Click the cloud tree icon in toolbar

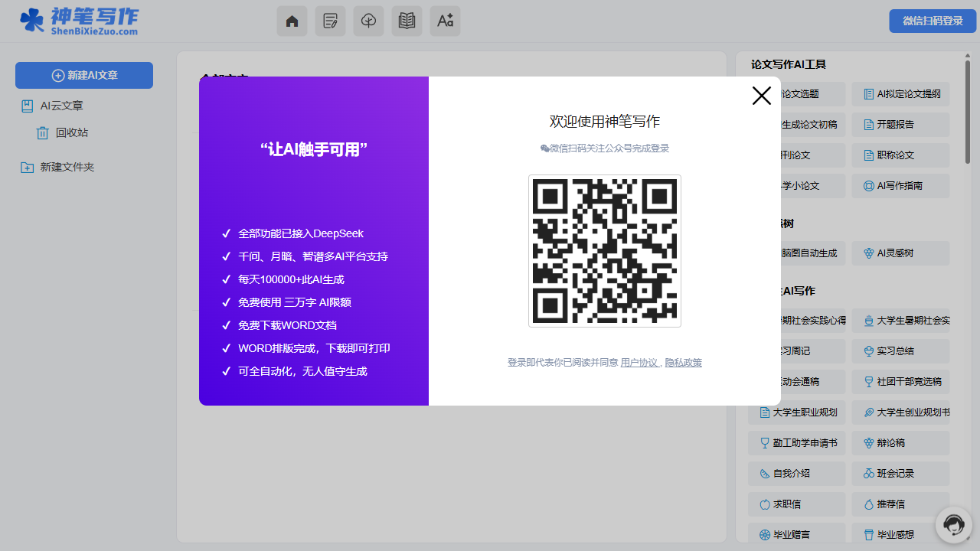(368, 21)
